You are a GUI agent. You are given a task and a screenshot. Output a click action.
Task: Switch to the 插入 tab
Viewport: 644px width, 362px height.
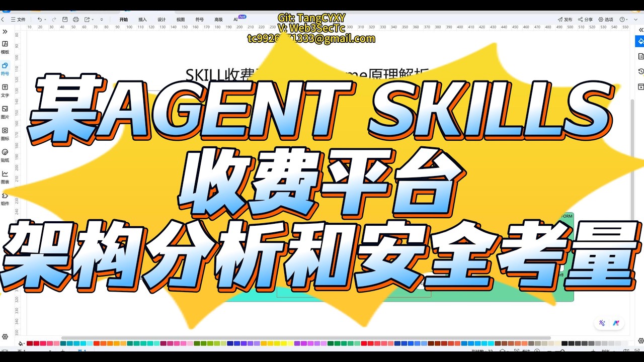142,19
